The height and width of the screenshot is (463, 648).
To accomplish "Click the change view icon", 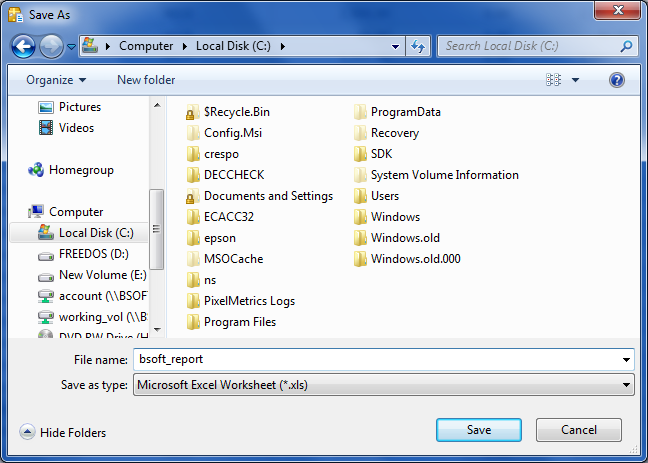I will click(x=554, y=80).
